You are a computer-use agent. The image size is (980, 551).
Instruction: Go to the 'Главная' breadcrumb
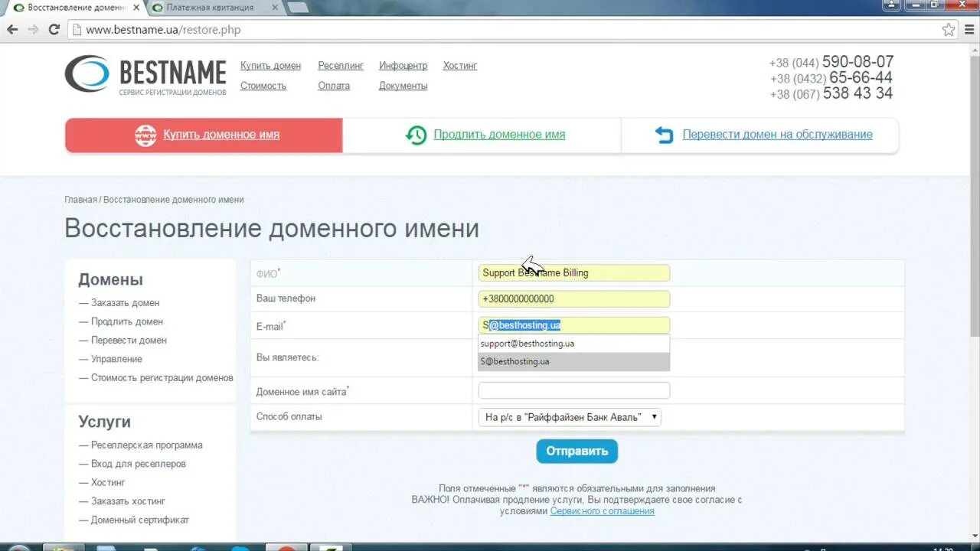(80, 200)
